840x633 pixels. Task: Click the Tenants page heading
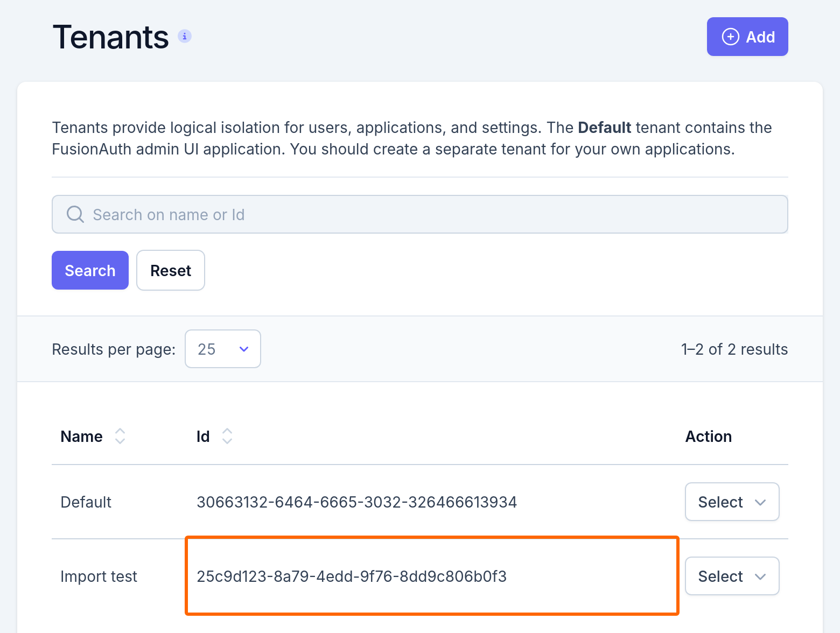tap(111, 37)
